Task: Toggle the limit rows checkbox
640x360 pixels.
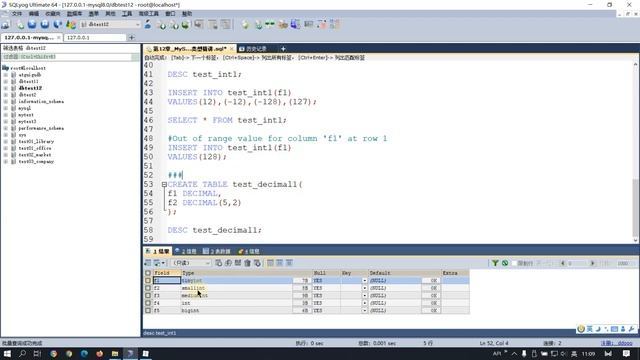Action: 514,263
